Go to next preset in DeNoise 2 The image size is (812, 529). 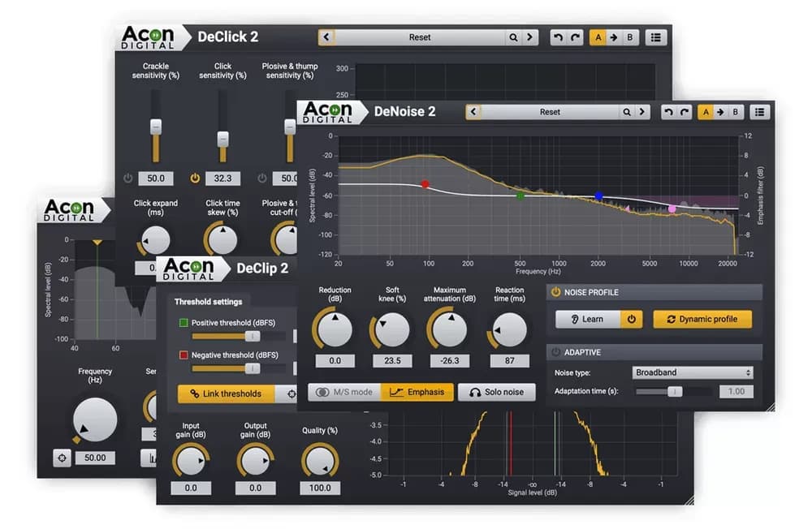pyautogui.click(x=642, y=112)
